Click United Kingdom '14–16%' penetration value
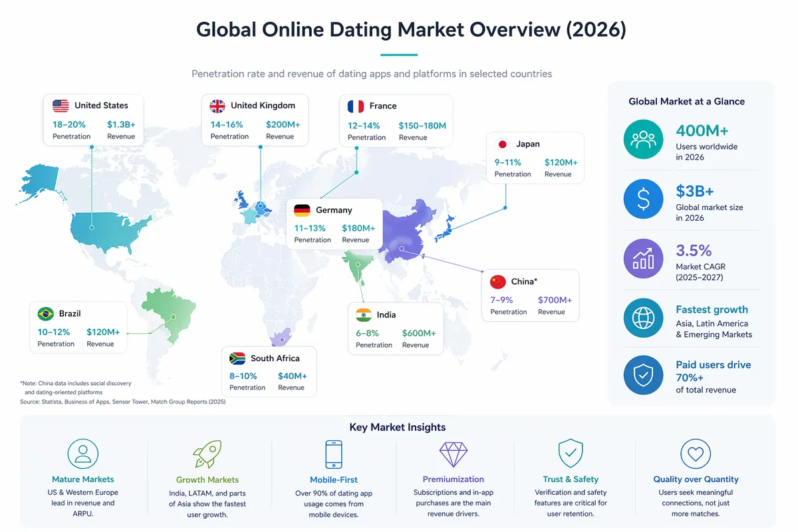Image resolution: width=798 pixels, height=532 pixels. (x=227, y=124)
